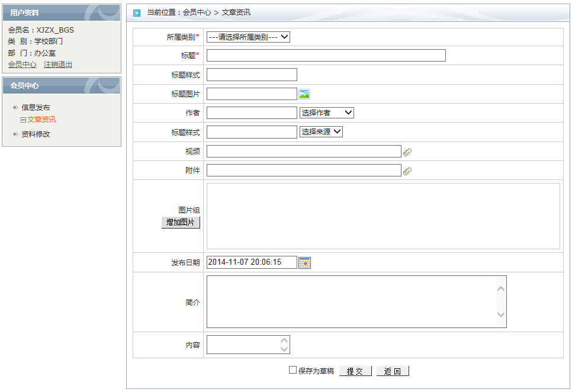
Task: Open the 选择来源 dropdown
Action: tap(321, 131)
